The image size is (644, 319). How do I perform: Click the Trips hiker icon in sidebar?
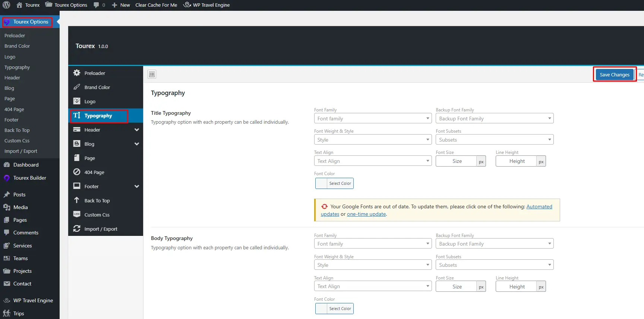7,313
